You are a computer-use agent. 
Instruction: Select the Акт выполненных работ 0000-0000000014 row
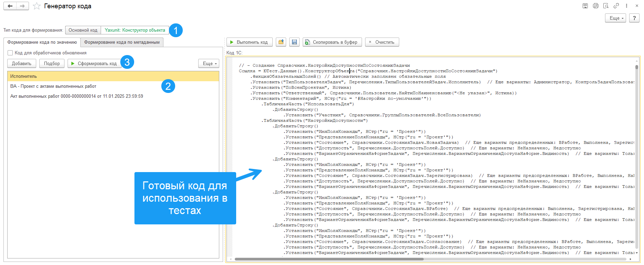[113, 96]
